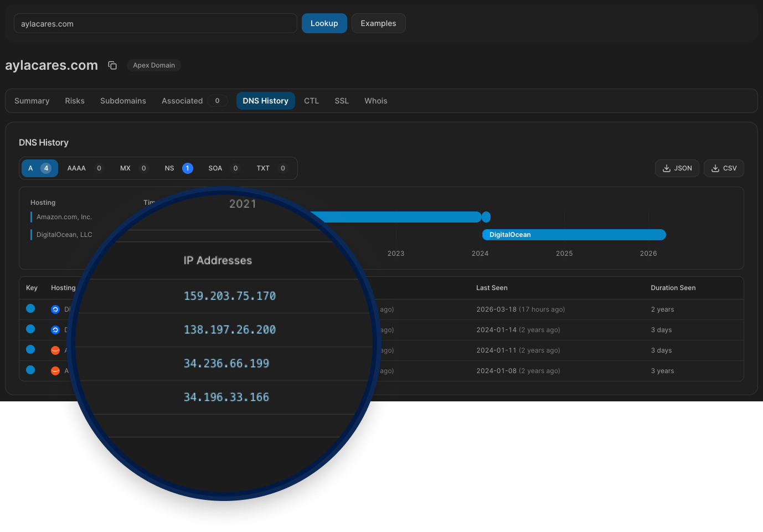Click the Amazon logo in fourth table row
The image size is (763, 532).
click(55, 371)
